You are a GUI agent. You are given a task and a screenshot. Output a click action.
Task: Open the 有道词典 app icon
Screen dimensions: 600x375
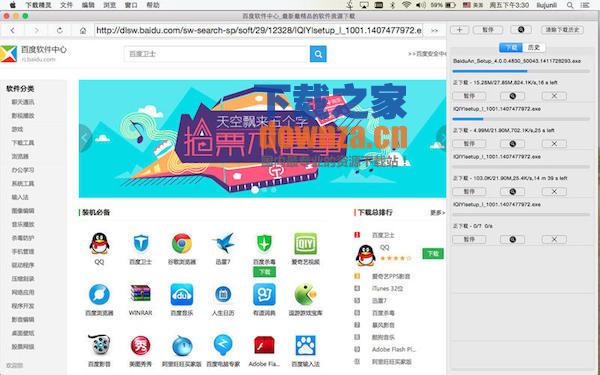pyautogui.click(x=264, y=295)
